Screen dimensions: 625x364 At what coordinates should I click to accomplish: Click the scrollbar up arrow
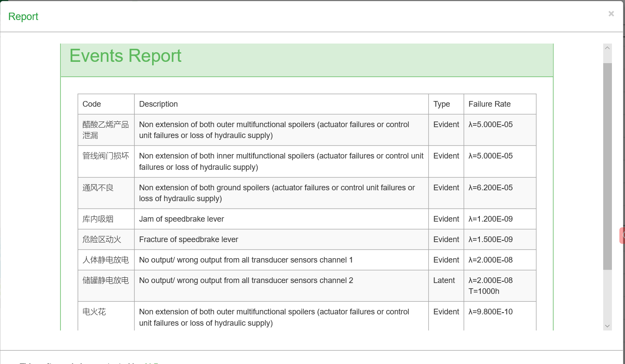point(607,48)
